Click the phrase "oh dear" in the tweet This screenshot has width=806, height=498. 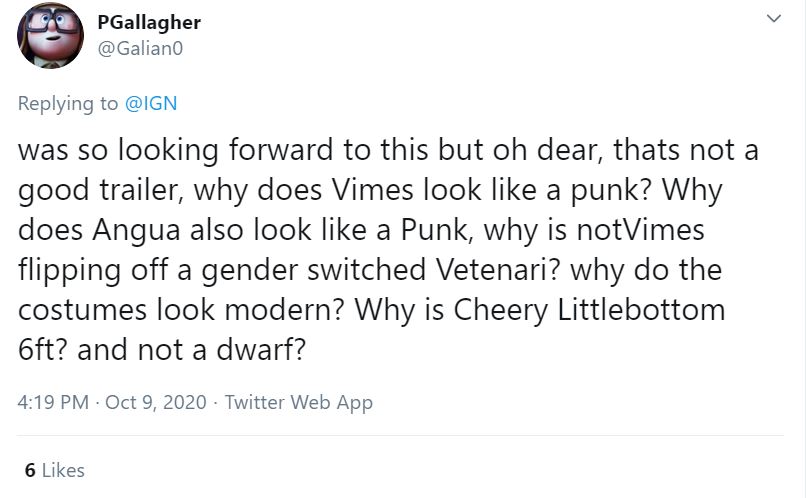coord(544,150)
